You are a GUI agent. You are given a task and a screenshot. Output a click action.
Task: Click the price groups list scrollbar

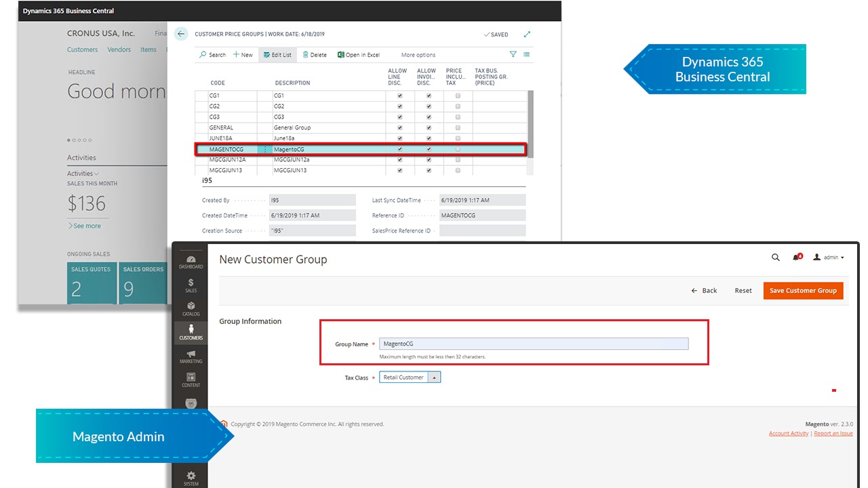click(530, 124)
